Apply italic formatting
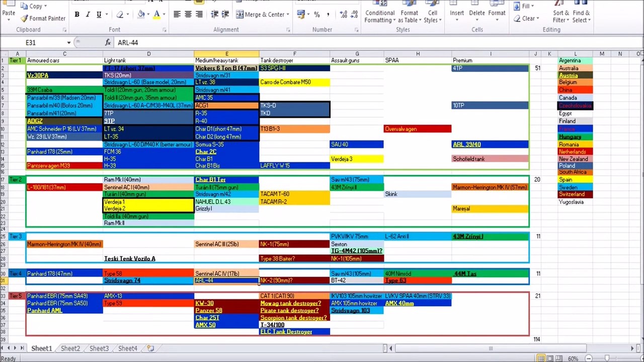644x362 pixels. pyautogui.click(x=88, y=15)
